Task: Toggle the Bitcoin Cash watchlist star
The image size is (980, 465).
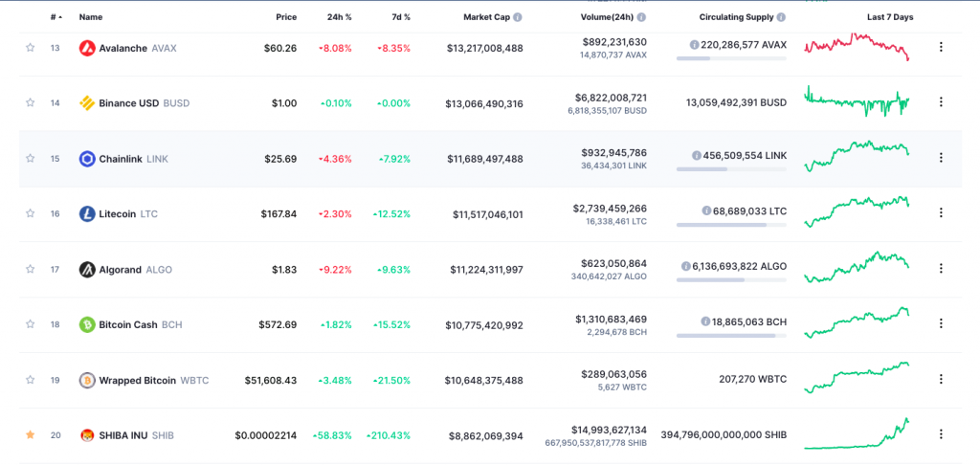Action: [30, 323]
